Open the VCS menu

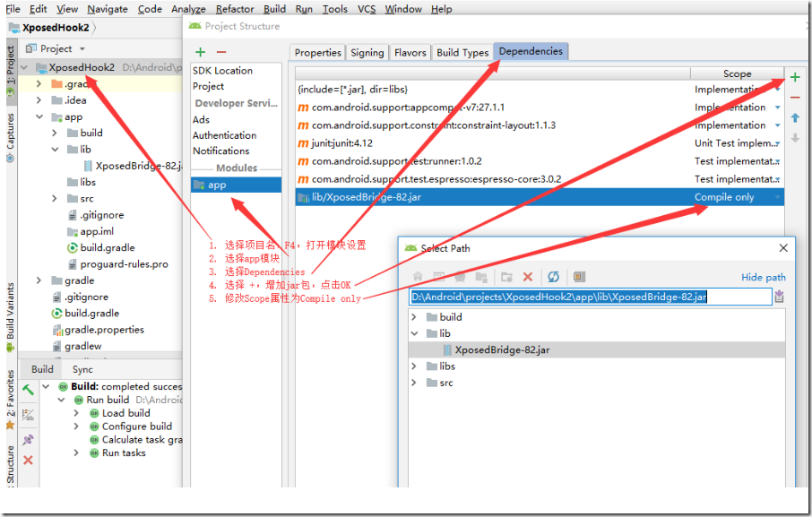pos(367,9)
